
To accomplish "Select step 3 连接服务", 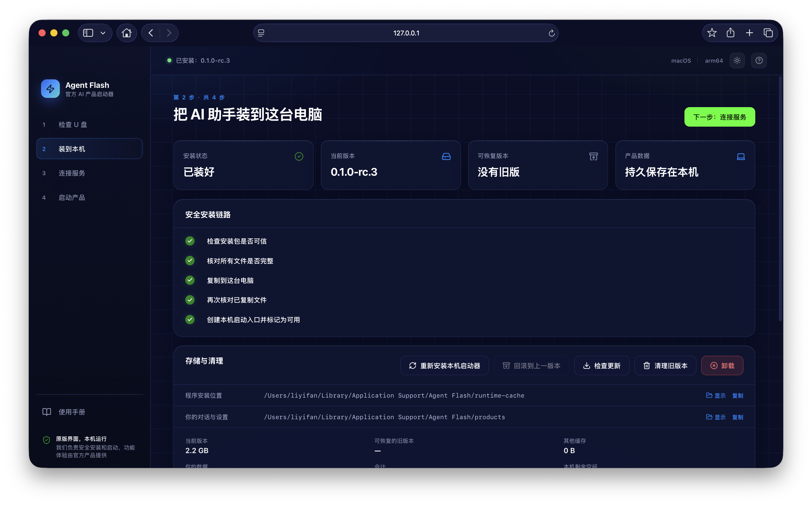I will pos(89,173).
